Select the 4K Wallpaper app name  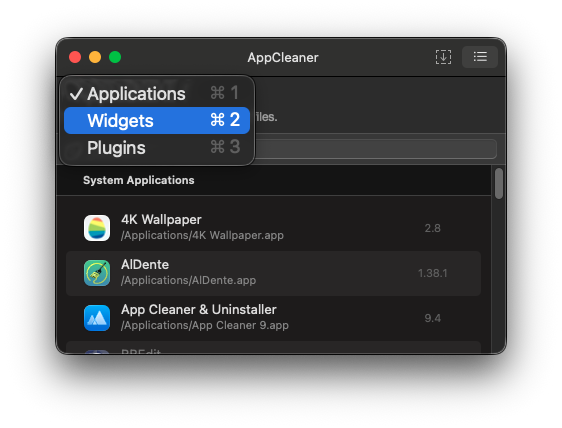point(161,219)
